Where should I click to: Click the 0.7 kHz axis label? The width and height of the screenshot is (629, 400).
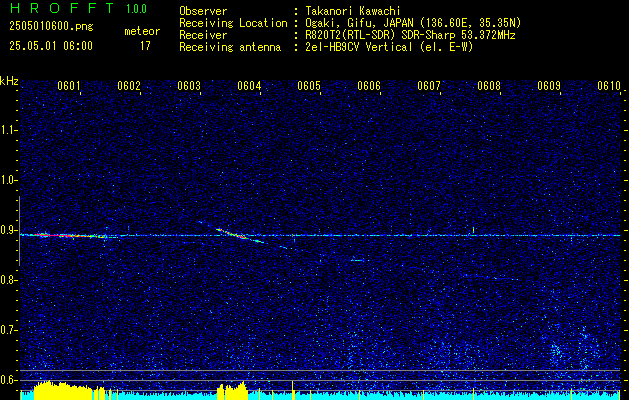pos(8,330)
